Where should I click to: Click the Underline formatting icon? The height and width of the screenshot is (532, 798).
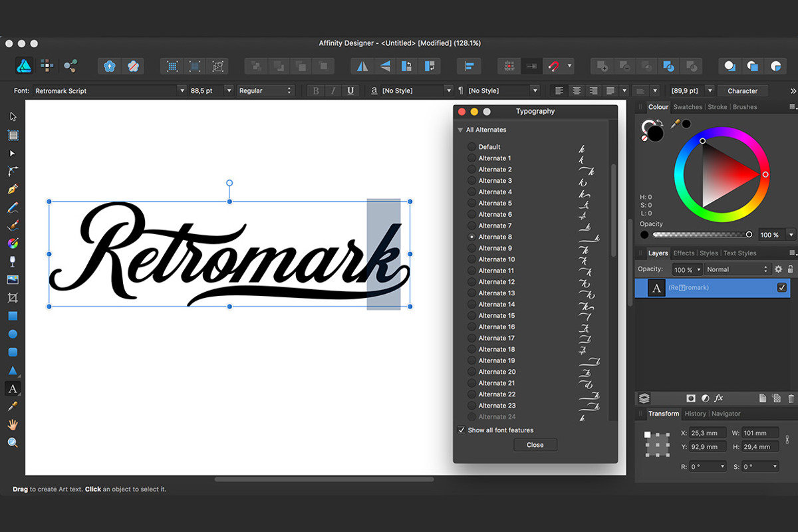[x=350, y=90]
